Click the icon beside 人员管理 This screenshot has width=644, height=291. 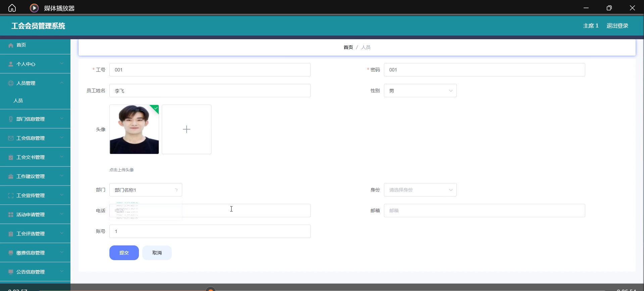tap(11, 83)
